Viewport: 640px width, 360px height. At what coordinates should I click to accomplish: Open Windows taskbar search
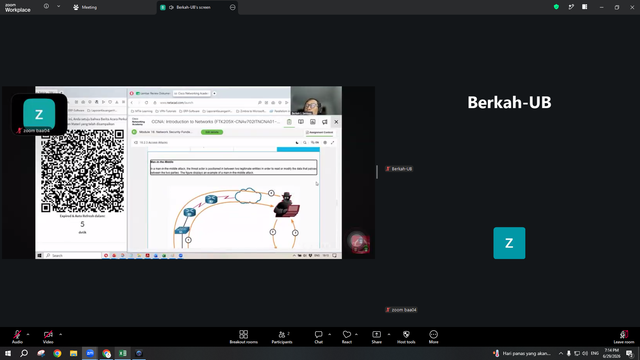[x=24, y=353]
